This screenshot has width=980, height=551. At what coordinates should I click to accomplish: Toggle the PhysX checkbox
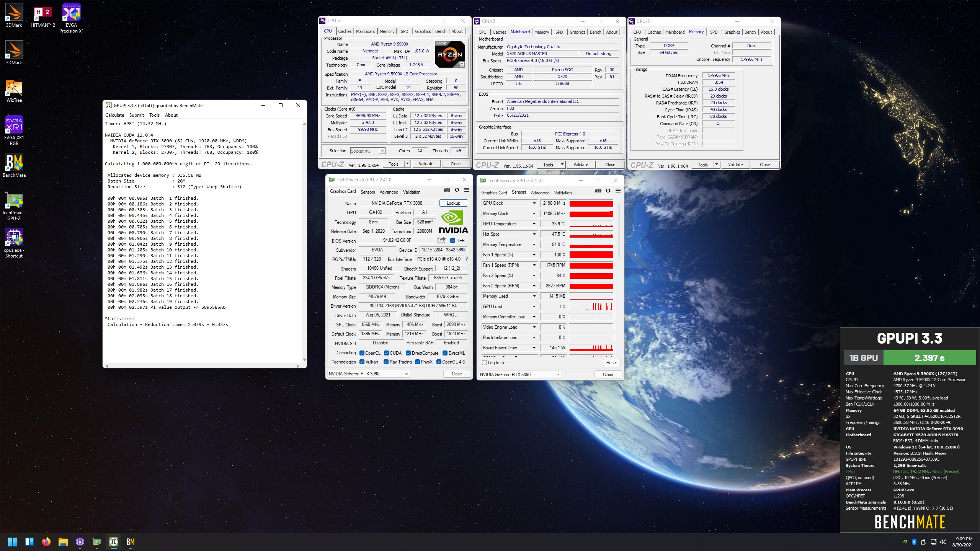[417, 362]
